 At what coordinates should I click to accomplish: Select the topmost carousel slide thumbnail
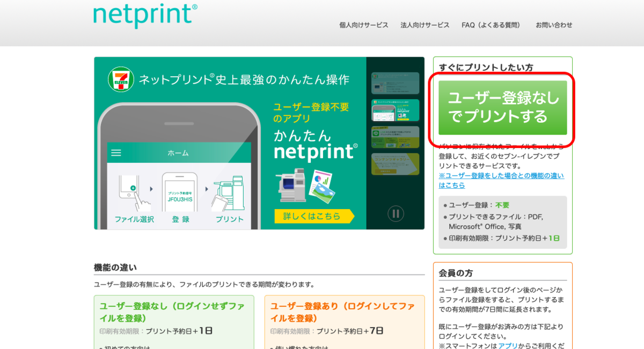394,83
